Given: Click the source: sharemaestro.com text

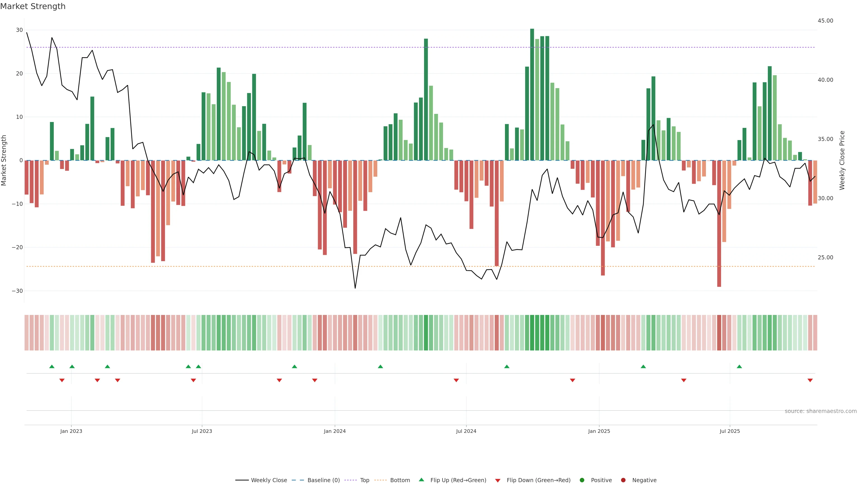Looking at the screenshot, I should (821, 411).
